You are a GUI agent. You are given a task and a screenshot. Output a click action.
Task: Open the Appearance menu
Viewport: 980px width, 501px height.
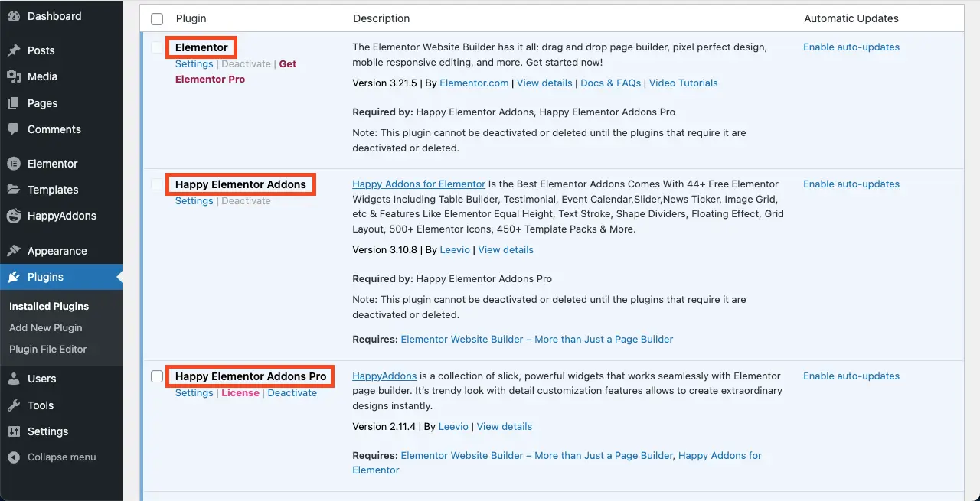(x=61, y=251)
